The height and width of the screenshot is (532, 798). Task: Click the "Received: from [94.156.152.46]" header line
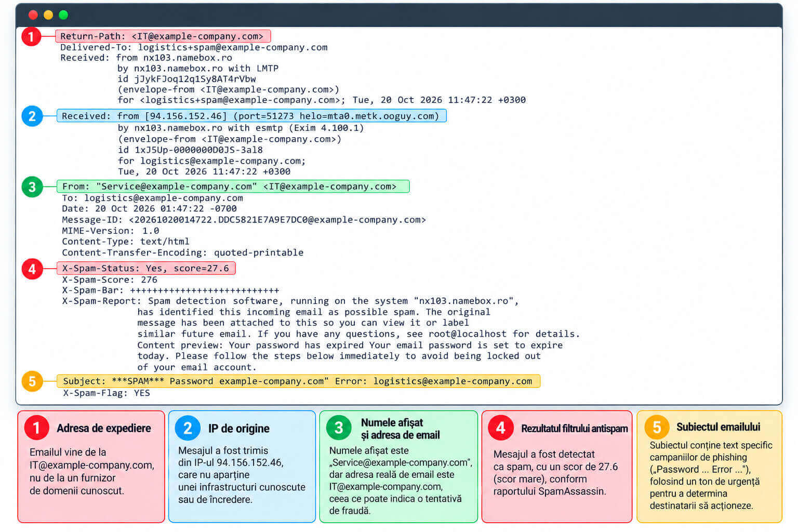(251, 116)
